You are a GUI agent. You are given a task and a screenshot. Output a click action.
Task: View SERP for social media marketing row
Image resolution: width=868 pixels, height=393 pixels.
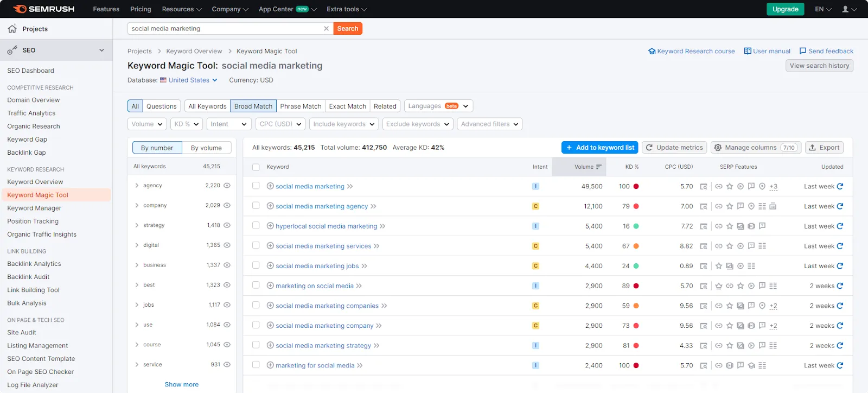coord(704,186)
